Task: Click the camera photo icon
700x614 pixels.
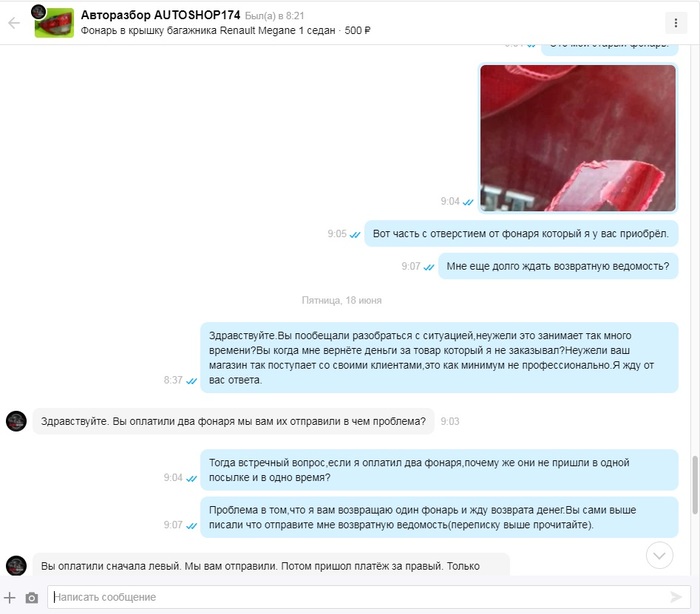Action: (x=32, y=597)
